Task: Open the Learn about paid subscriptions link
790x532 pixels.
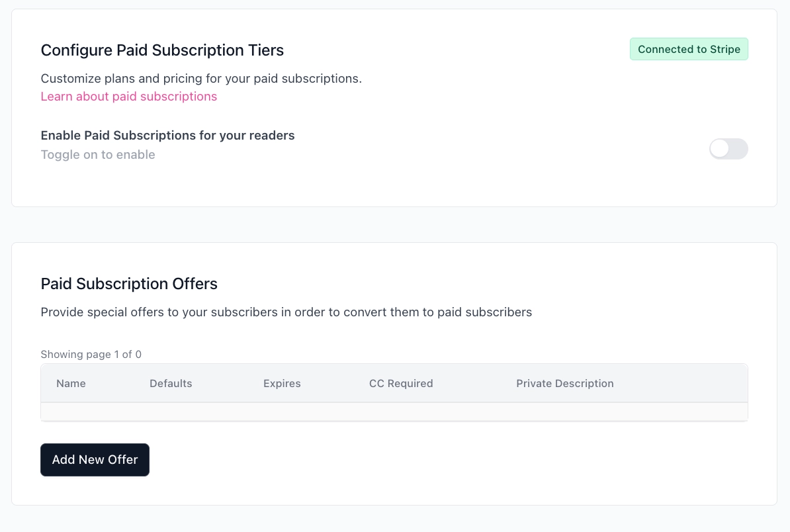Action: (x=129, y=97)
